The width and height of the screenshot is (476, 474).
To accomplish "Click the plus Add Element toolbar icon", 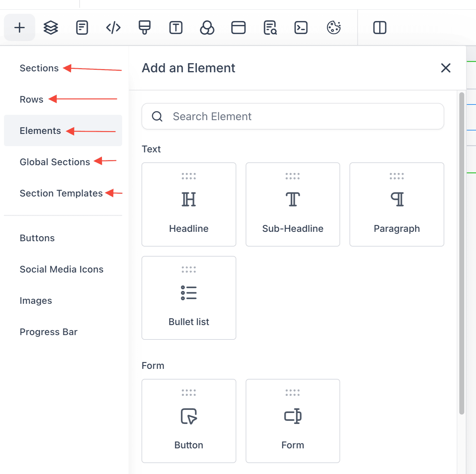I will pos(19,28).
